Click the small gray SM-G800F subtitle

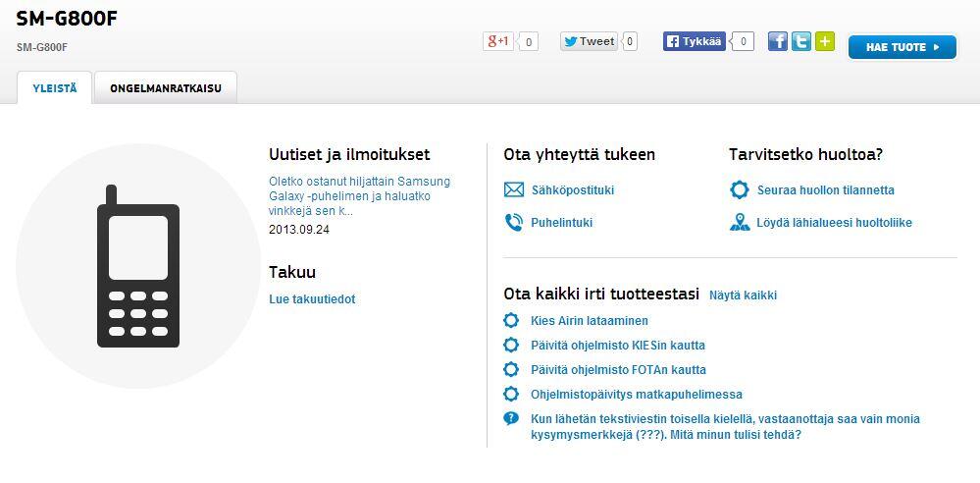[42, 47]
